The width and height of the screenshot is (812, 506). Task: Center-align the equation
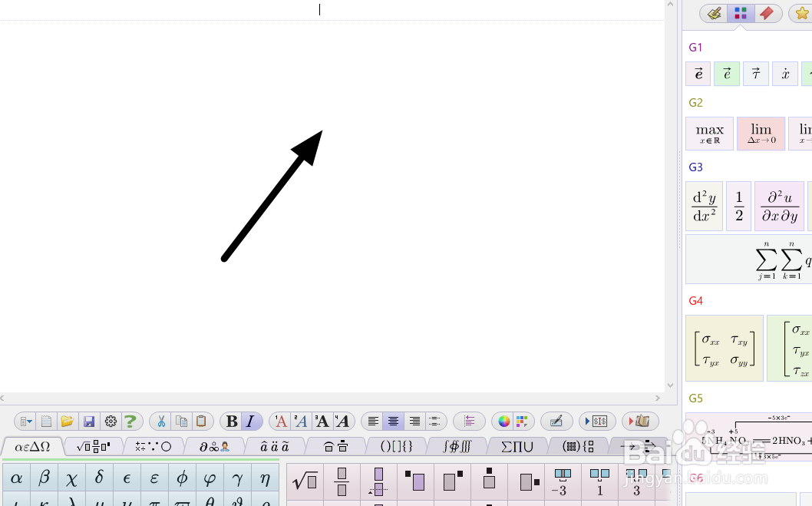(x=393, y=422)
